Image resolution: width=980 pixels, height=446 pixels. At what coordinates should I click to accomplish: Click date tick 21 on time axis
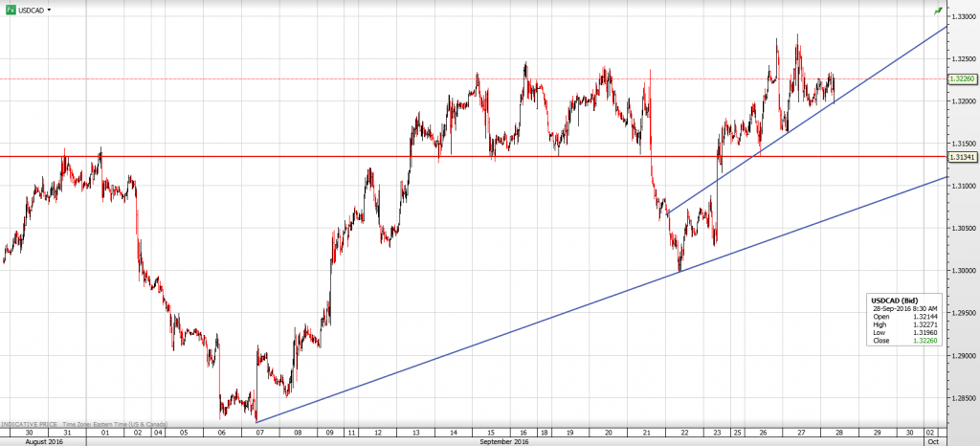point(647,433)
